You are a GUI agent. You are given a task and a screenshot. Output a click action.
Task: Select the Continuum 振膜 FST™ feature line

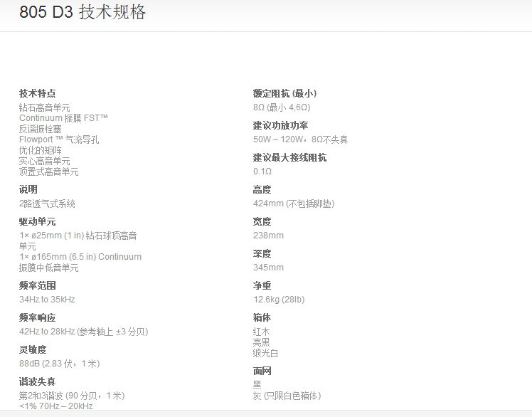point(63,118)
